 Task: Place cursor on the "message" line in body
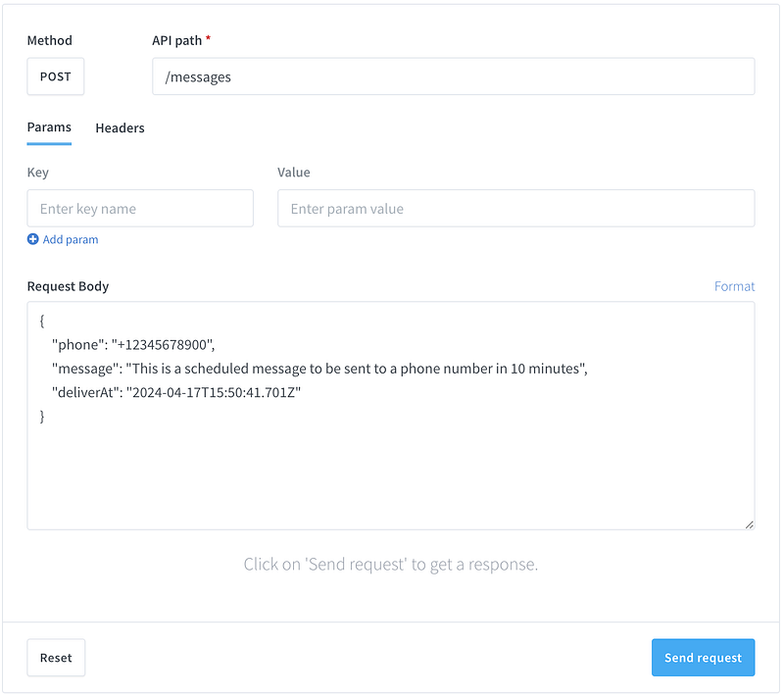pos(319,369)
